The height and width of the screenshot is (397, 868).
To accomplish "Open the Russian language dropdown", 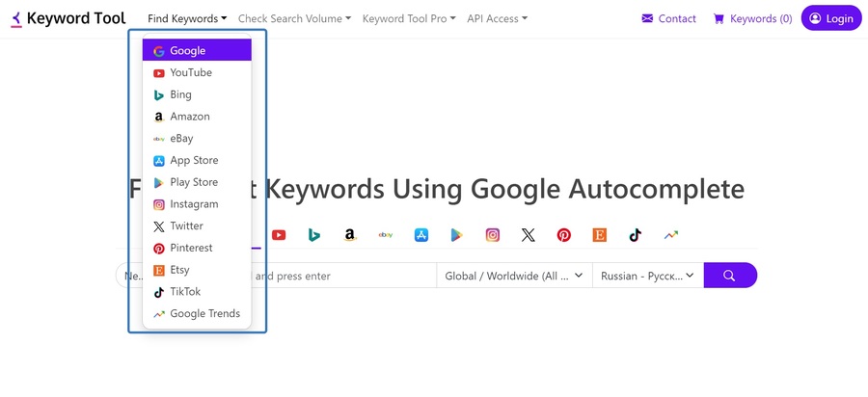I will click(648, 276).
